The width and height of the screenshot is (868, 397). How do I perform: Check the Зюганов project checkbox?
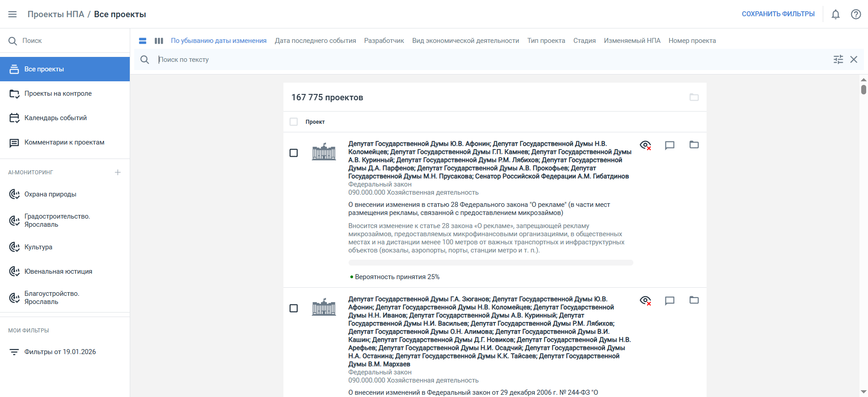click(x=294, y=308)
